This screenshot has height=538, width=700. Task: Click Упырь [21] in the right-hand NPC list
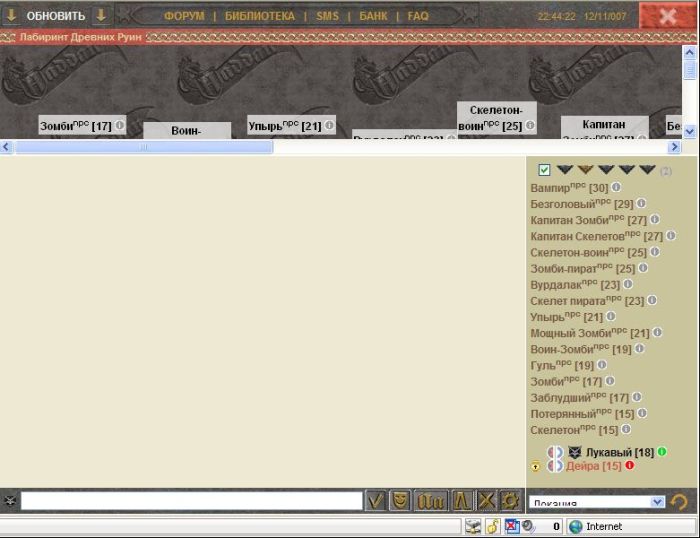click(x=567, y=317)
